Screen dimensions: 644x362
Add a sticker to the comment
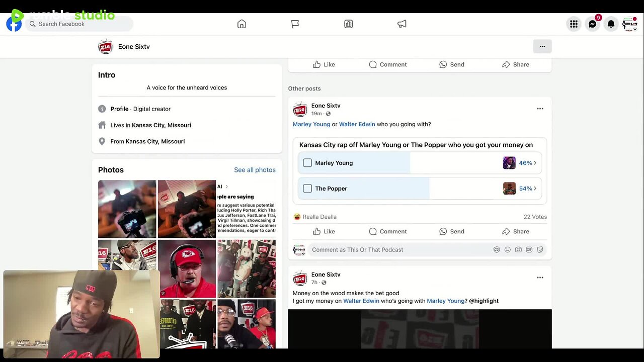coord(540,250)
